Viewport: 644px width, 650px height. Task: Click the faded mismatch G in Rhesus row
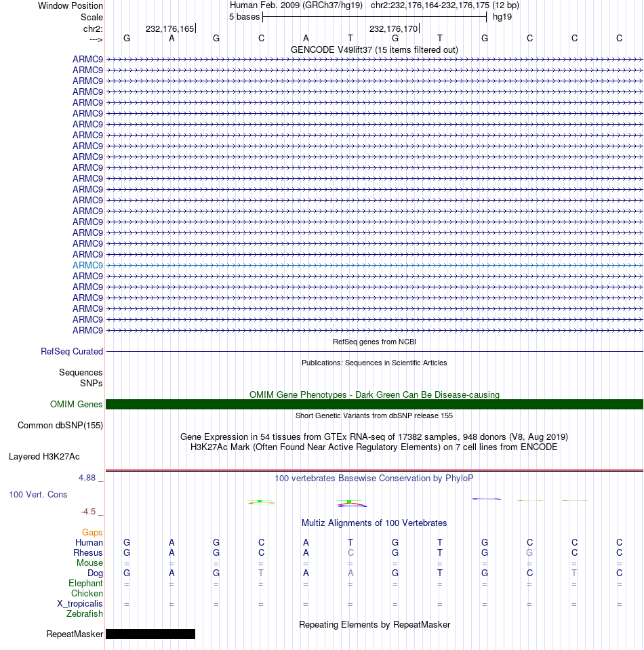(529, 553)
